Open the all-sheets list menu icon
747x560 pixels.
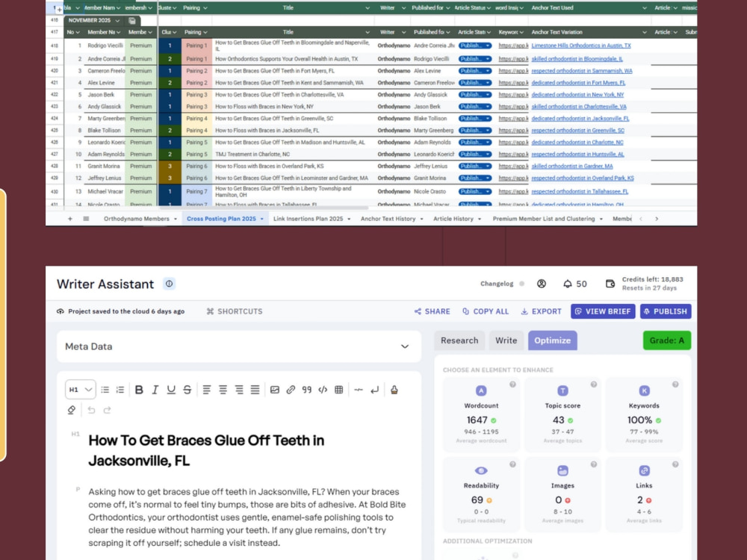click(x=86, y=219)
